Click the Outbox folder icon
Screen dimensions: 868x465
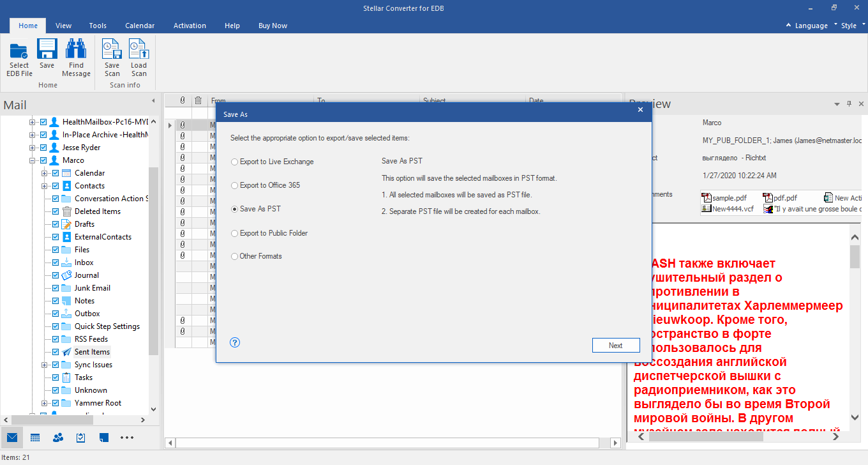(x=66, y=314)
